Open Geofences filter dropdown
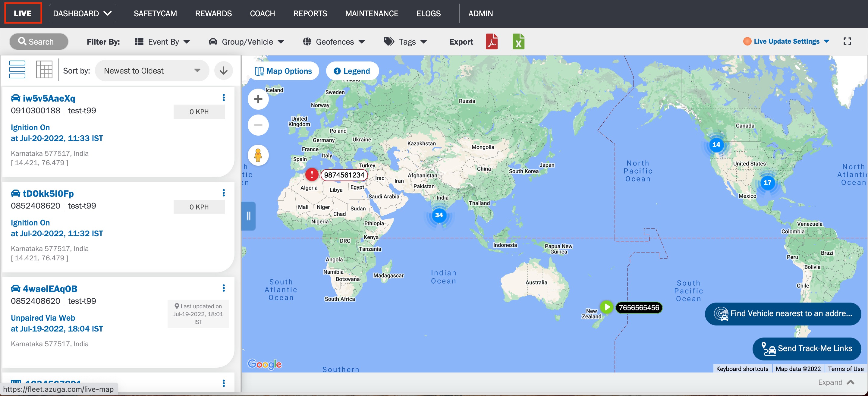The width and height of the screenshot is (868, 396). (334, 42)
